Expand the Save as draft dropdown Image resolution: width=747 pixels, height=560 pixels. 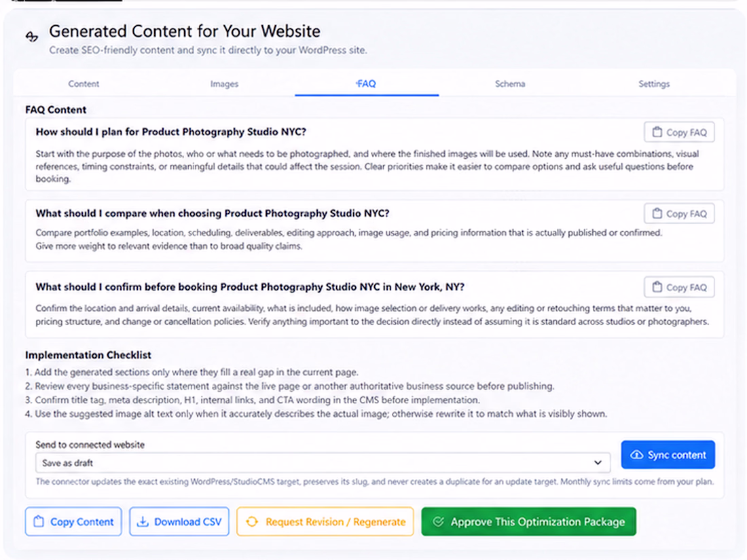323,462
